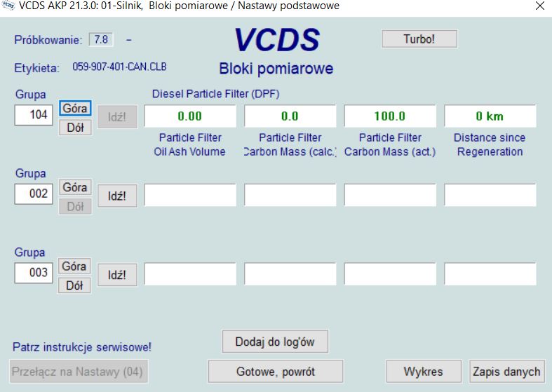Click the Carbon Mass (calc.) value 0.0
This screenshot has width=552, height=392.
[x=290, y=116]
